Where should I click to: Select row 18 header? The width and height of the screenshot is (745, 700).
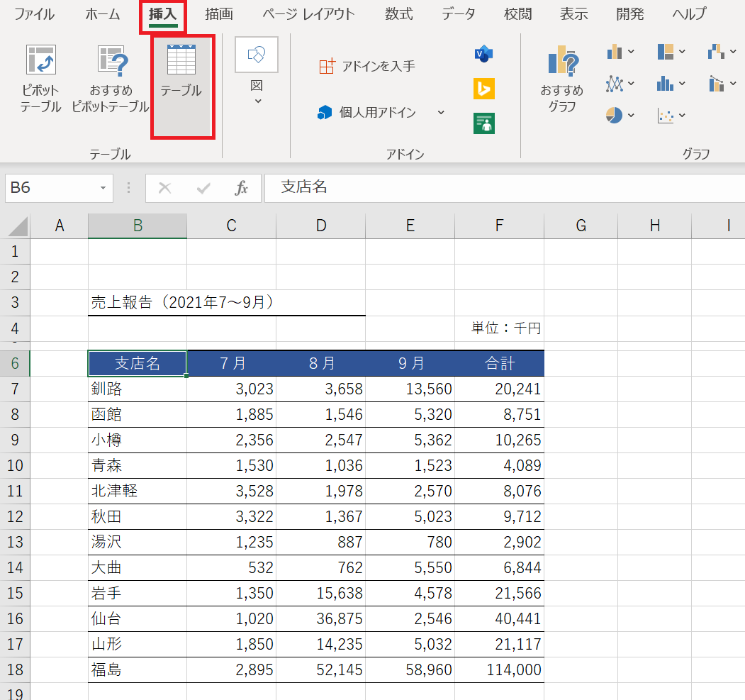tap(15, 670)
